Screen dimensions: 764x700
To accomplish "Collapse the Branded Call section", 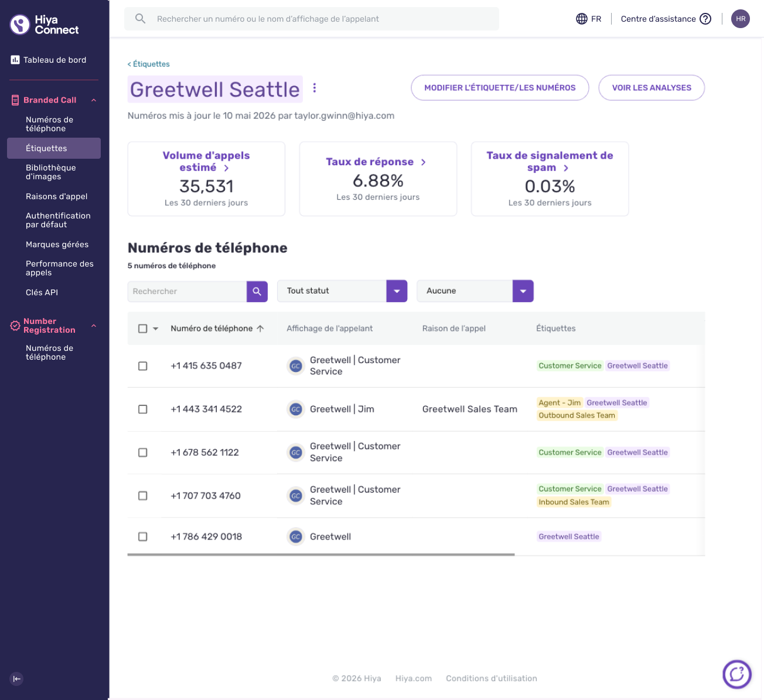I will pyautogui.click(x=94, y=100).
